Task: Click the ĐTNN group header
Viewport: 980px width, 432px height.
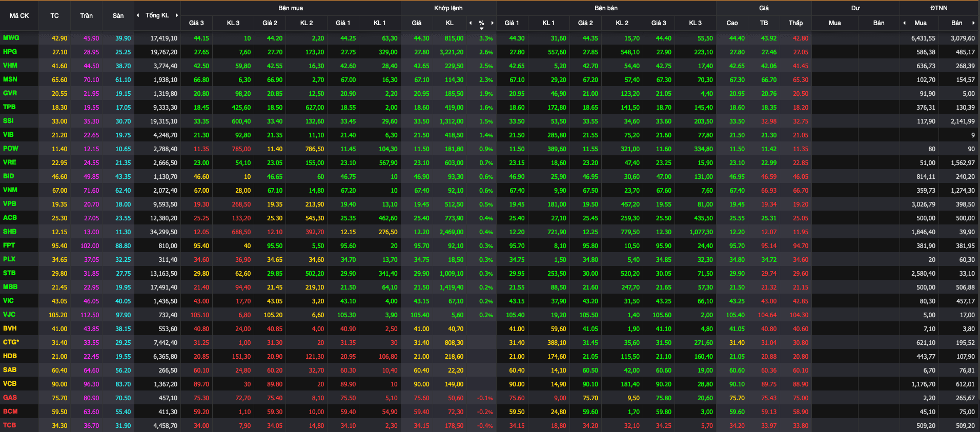Action: pyautogui.click(x=939, y=8)
